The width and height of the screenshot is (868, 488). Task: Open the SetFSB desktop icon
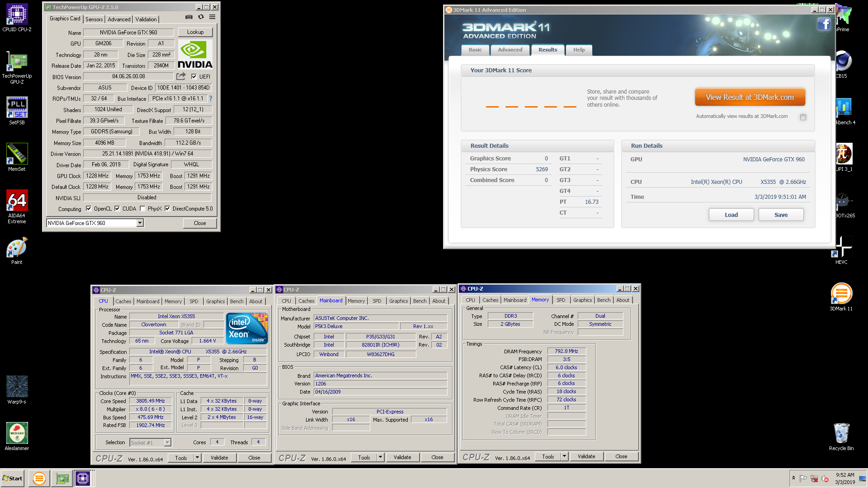point(17,111)
